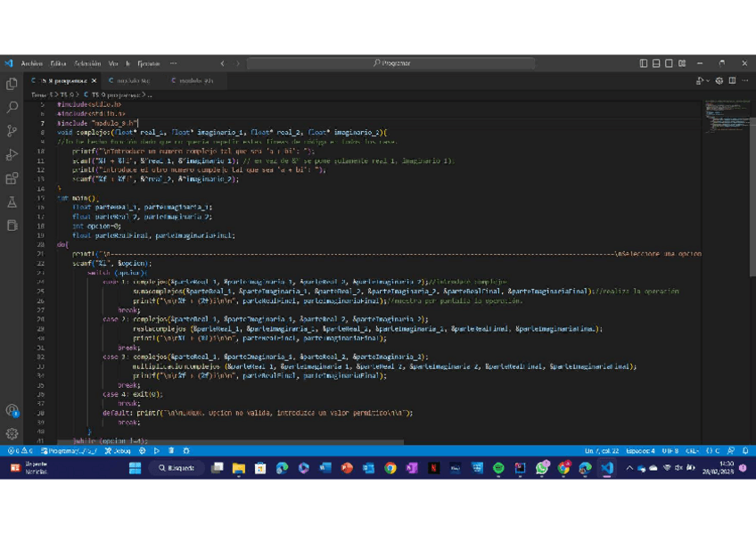Open the Accounts icon in activity bar
The image size is (756, 534).
pos(12,410)
